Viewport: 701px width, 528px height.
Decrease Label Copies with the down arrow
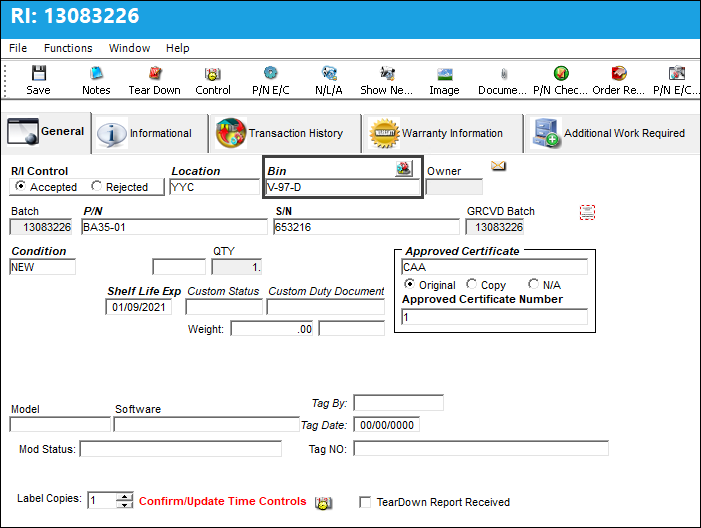coord(125,504)
